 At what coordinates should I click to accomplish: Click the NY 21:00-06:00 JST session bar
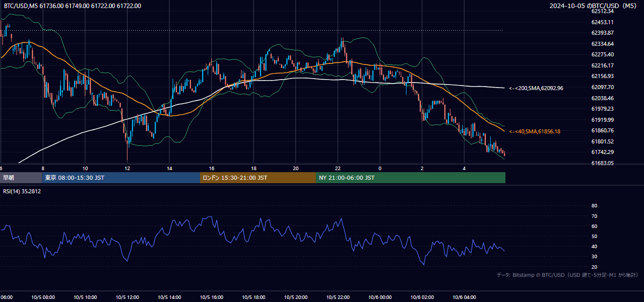click(411, 178)
